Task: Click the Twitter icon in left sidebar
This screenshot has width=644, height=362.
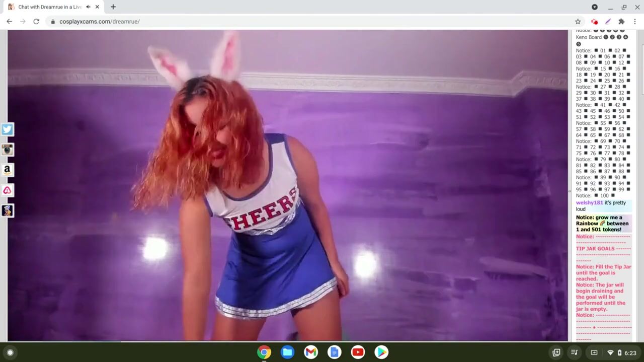Action: coord(7,129)
